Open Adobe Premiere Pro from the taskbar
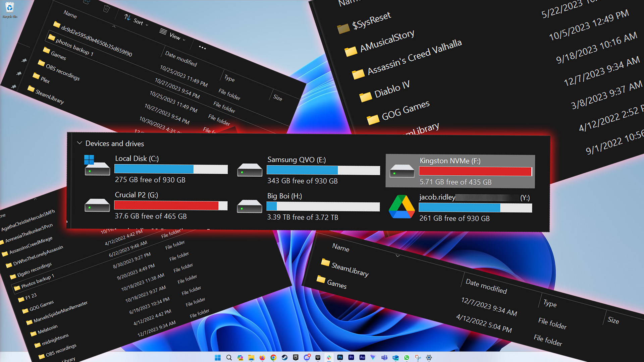This screenshot has height=362, width=644. tap(351, 358)
